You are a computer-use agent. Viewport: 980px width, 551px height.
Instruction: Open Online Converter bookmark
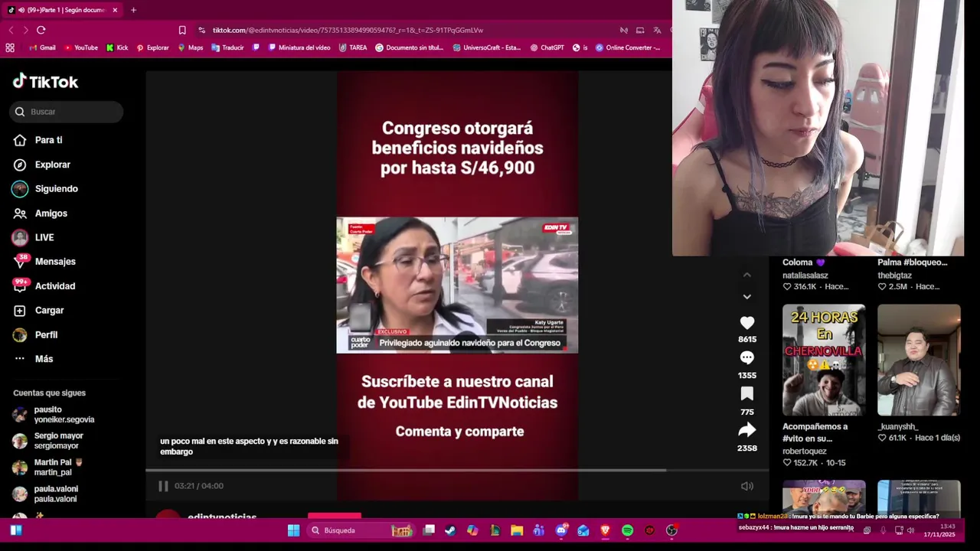click(628, 47)
